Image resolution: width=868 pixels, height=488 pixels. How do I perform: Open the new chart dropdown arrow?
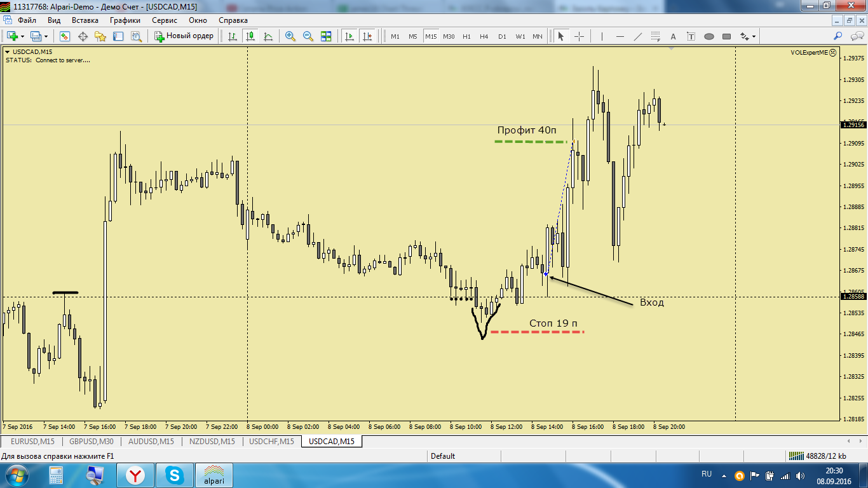[23, 36]
